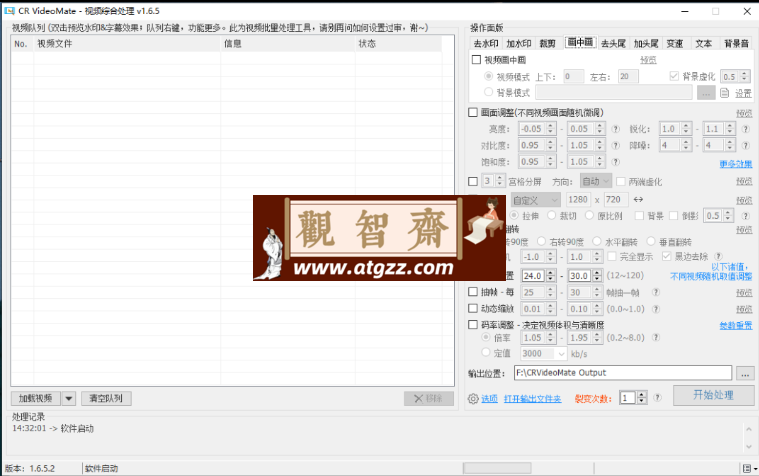The height and width of the screenshot is (476, 759).
Task: Click the help icon next to 降噪 denoise
Action: pyautogui.click(x=746, y=145)
